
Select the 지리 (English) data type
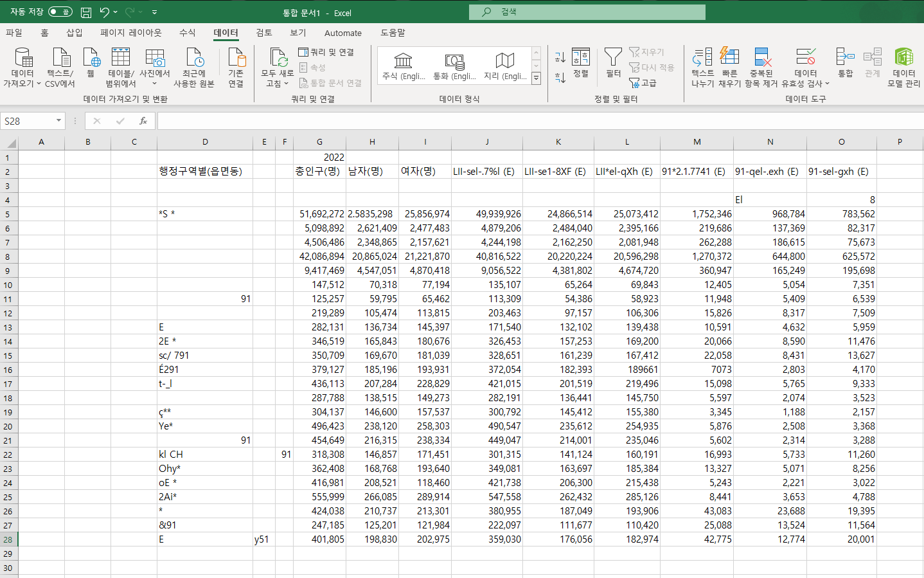(505, 66)
